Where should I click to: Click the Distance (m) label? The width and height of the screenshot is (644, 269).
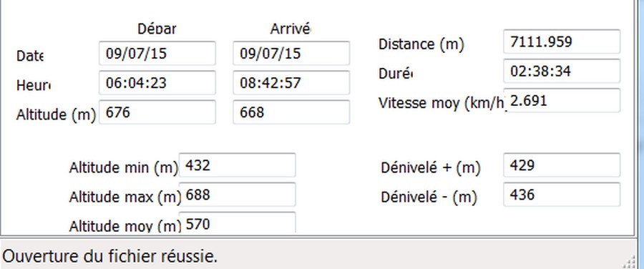point(421,44)
